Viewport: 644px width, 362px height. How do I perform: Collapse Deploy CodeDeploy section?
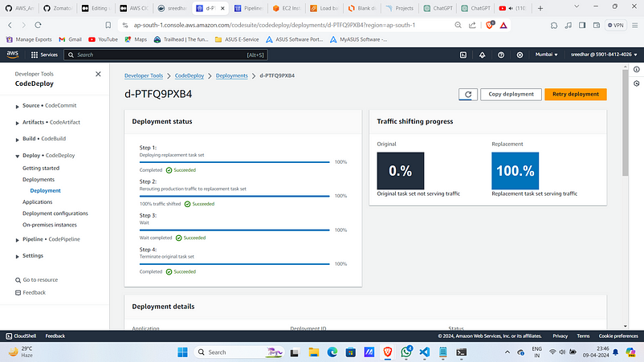pyautogui.click(x=17, y=156)
